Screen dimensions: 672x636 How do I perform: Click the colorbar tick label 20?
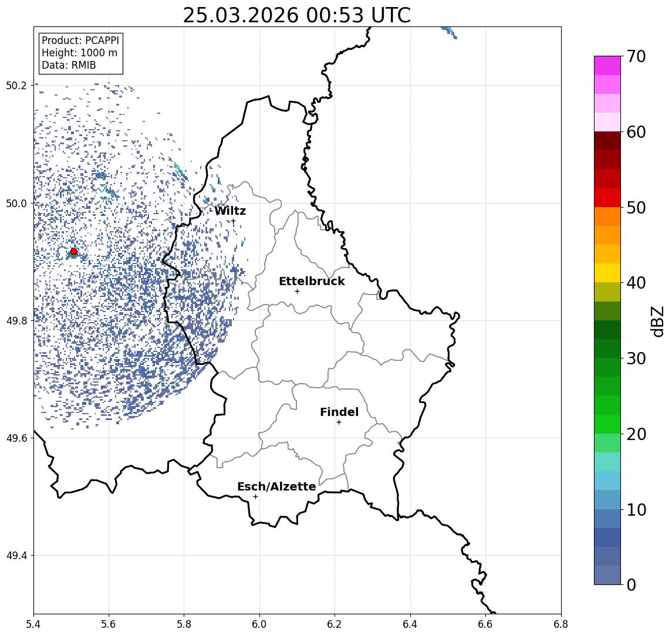tap(636, 434)
